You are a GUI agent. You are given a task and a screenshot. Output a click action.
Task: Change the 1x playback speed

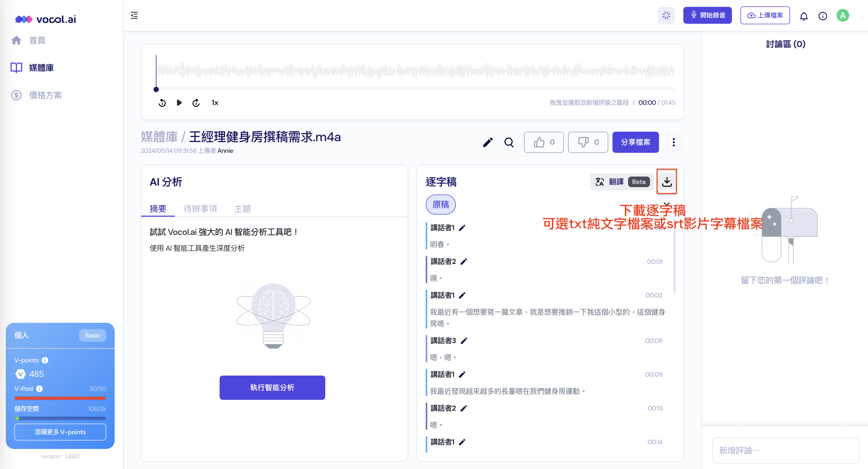click(x=215, y=103)
